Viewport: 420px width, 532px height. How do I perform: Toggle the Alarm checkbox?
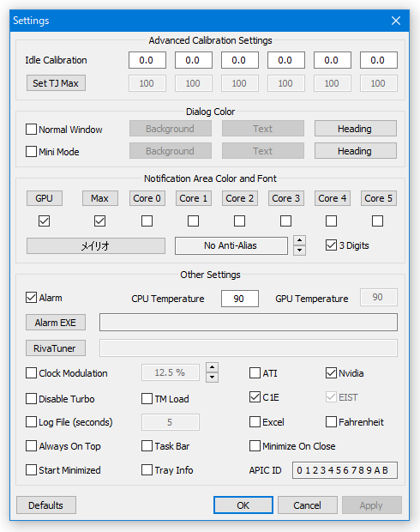click(x=31, y=298)
